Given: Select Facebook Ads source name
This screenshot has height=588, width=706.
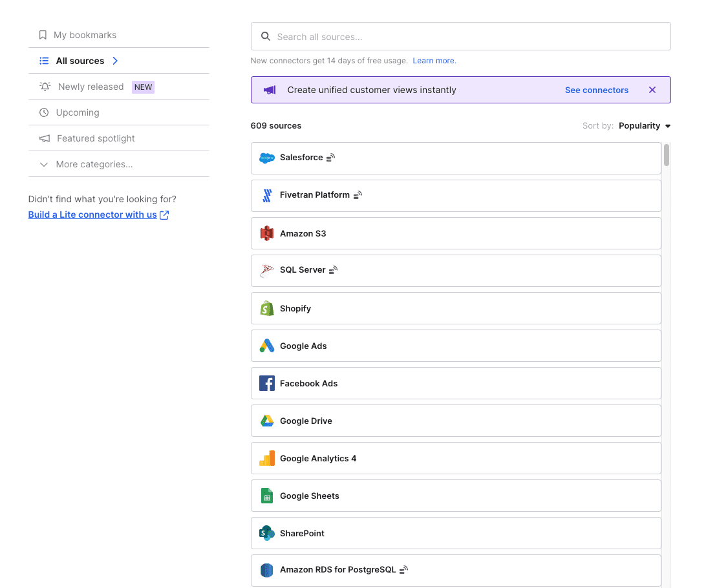Looking at the screenshot, I should [309, 383].
